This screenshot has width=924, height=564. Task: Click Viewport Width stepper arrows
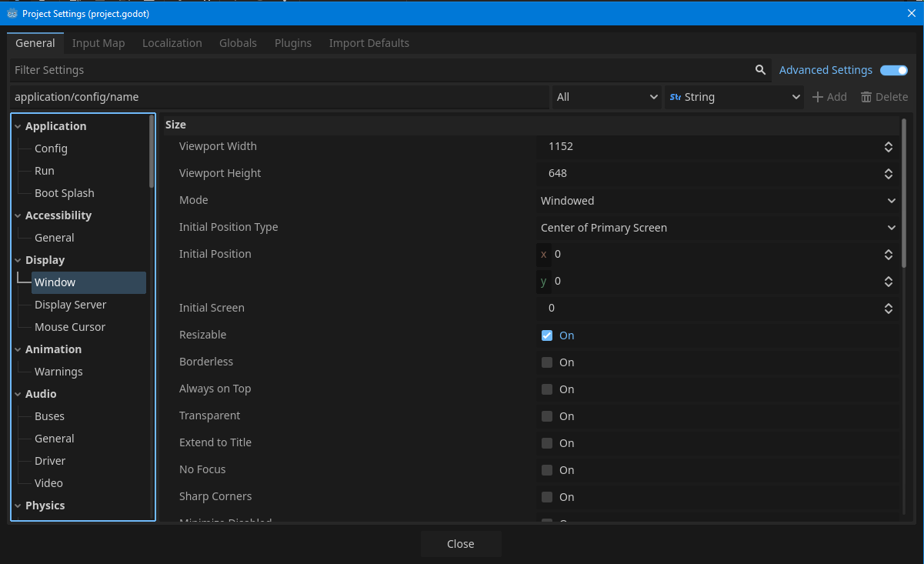[888, 147]
